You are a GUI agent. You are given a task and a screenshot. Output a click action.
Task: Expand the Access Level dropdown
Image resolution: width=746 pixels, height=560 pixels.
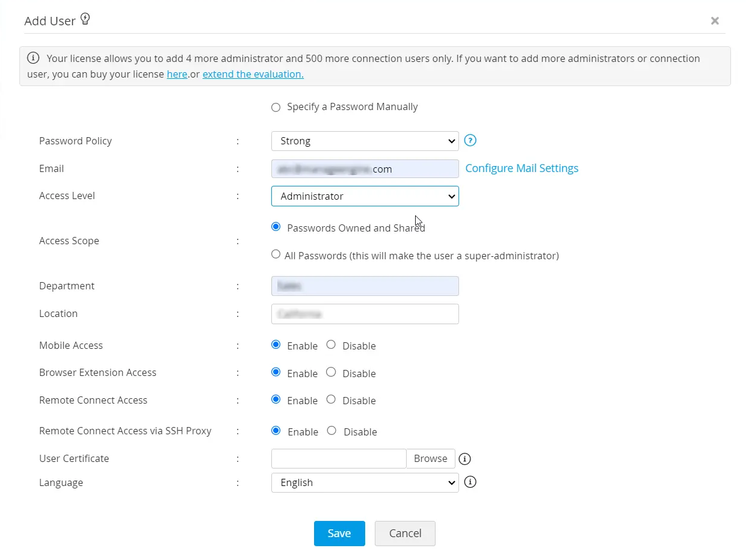(365, 196)
